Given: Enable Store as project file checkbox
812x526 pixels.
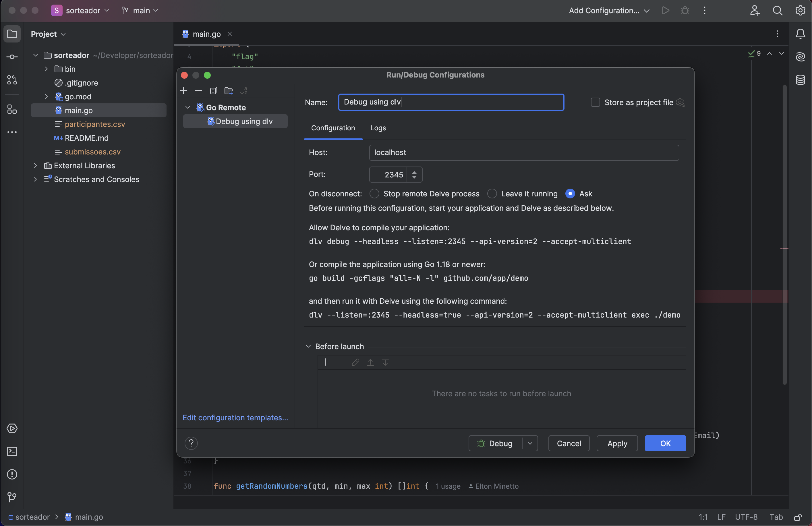Looking at the screenshot, I should tap(595, 102).
